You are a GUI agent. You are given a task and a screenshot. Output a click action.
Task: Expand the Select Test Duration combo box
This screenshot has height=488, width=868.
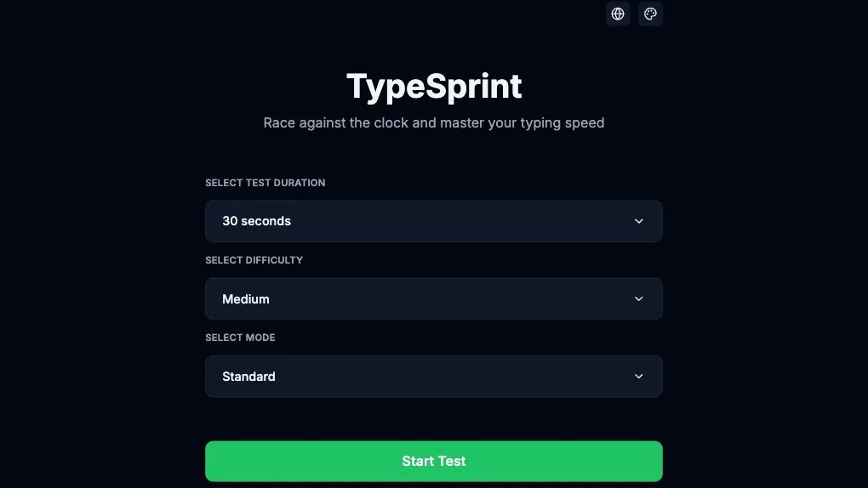point(433,221)
